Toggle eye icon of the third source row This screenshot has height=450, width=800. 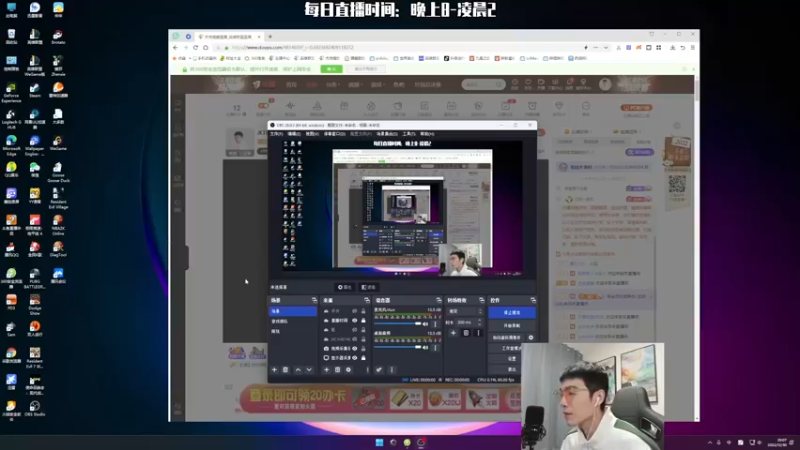point(355,330)
